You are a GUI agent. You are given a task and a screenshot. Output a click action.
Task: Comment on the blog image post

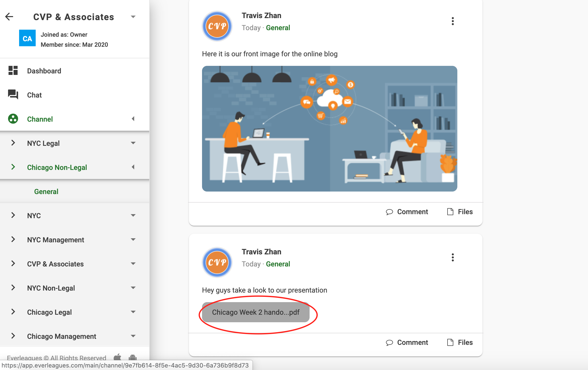tap(407, 212)
